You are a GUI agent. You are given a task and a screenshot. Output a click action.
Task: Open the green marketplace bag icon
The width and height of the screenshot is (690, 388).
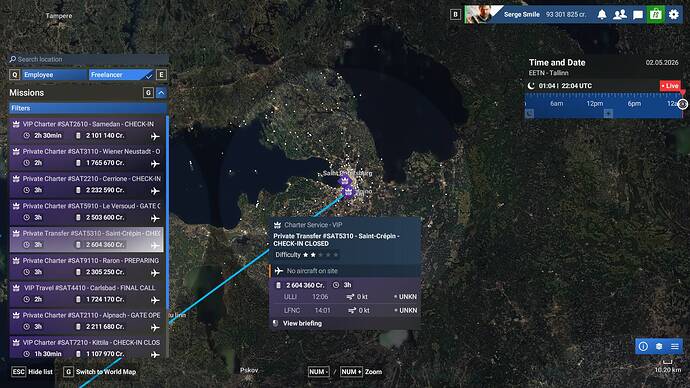pos(656,14)
